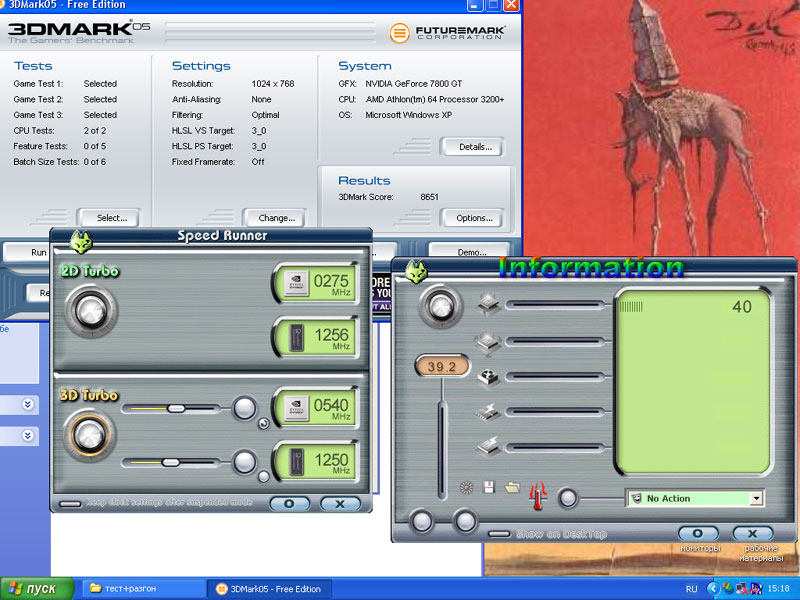Click the 'Run' button in 3DMark05
Viewport: 800px width, 600px height.
(27, 252)
